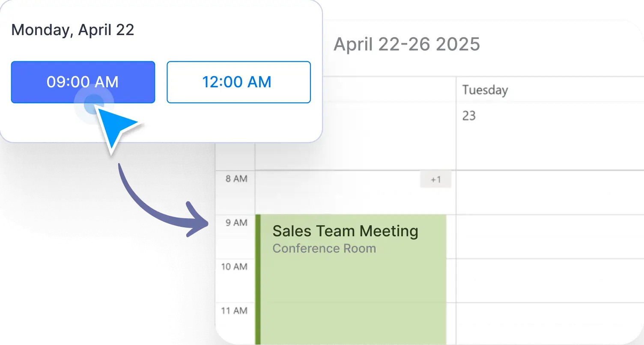
Task: Click the Conference Room location text
Action: (324, 249)
